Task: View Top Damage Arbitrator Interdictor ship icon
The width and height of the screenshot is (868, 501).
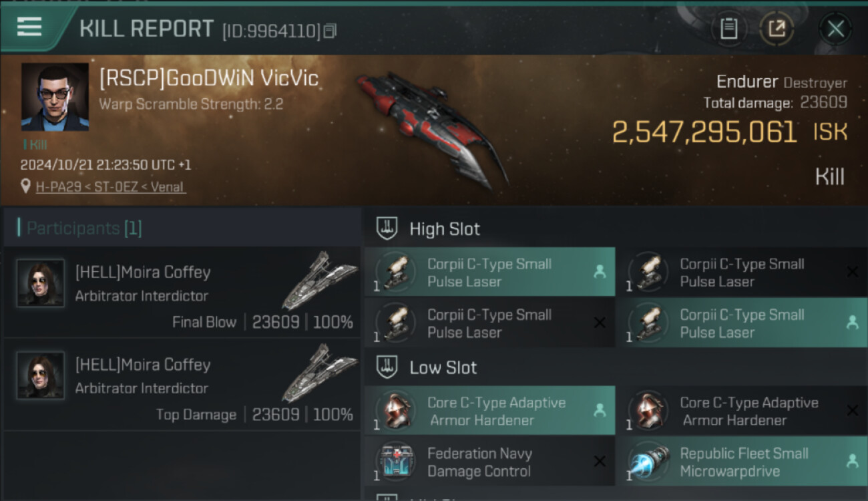Action: pyautogui.click(x=319, y=373)
